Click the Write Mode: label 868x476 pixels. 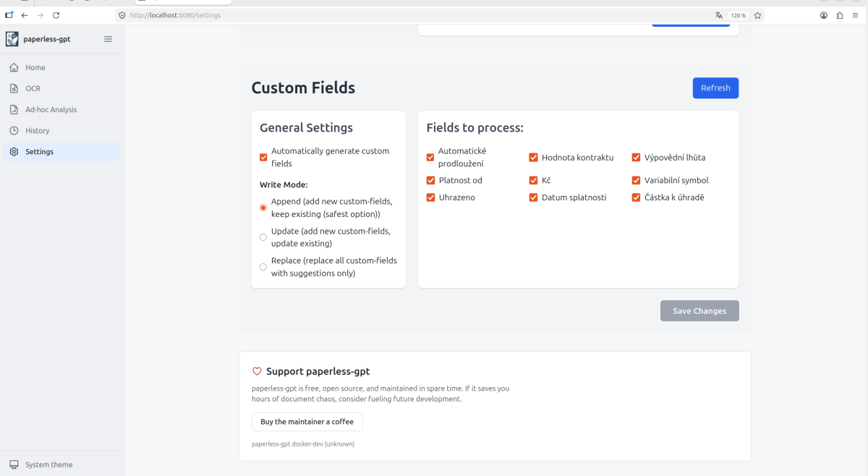click(284, 184)
